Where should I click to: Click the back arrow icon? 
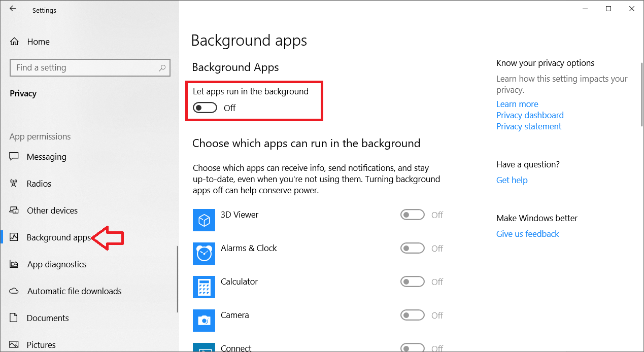[13, 9]
